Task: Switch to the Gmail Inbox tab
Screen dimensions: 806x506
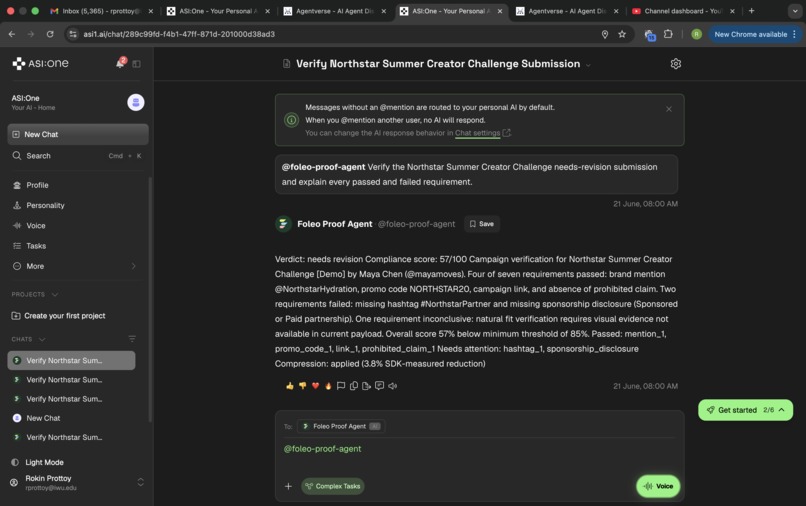Action: 101,11
